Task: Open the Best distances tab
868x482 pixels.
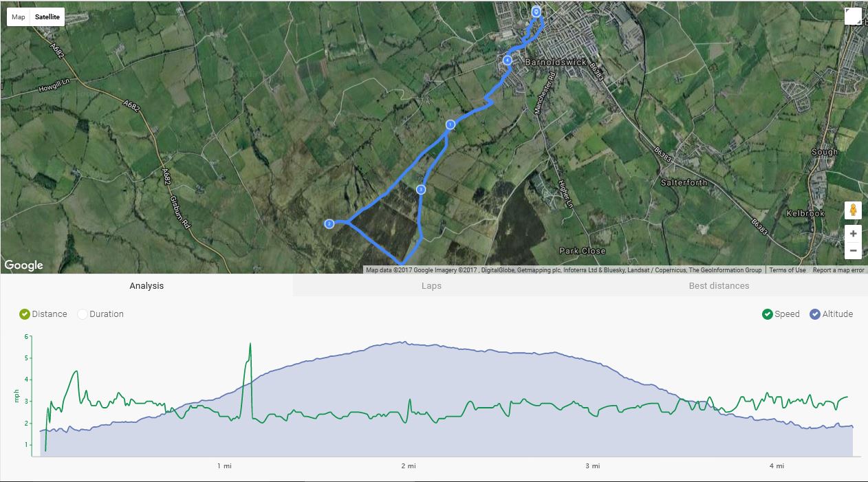Action: pos(719,285)
